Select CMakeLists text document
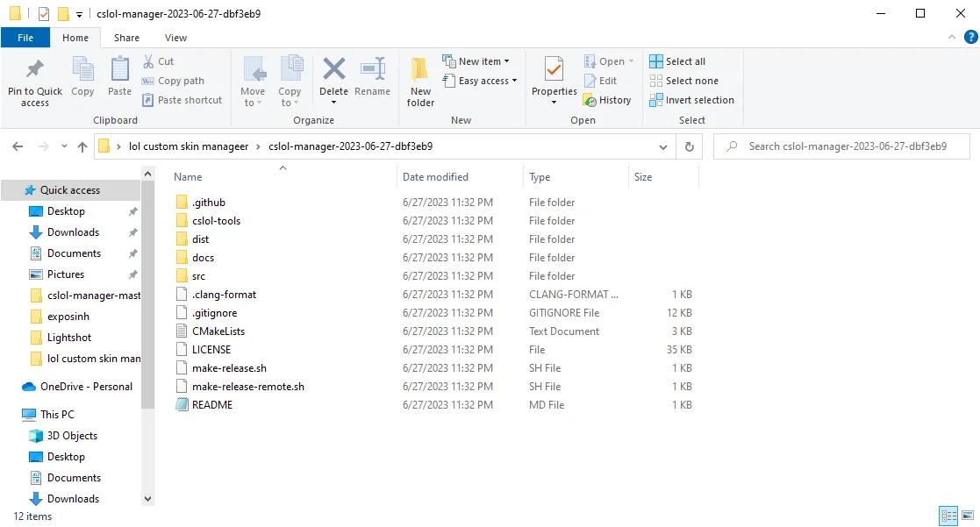The image size is (980, 527). point(218,331)
